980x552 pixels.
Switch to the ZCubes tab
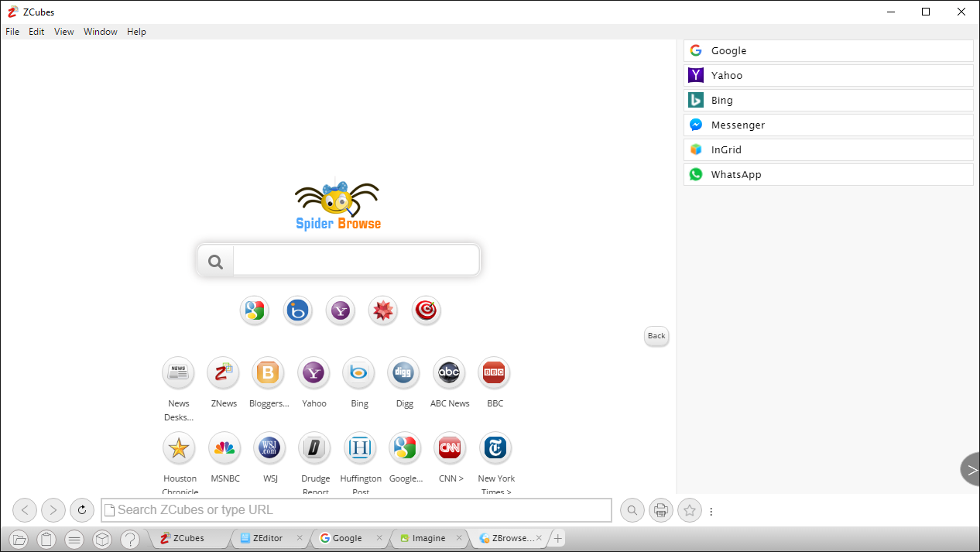pyautogui.click(x=189, y=538)
